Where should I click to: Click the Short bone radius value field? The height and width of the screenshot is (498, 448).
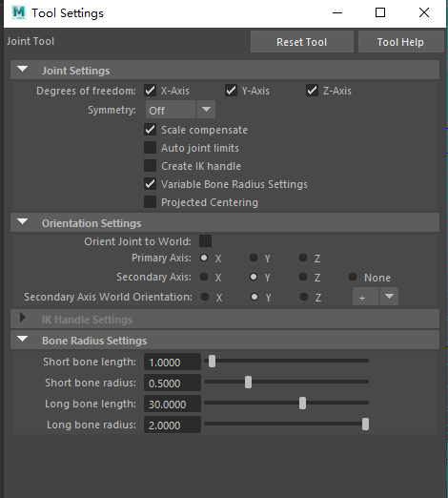(173, 383)
